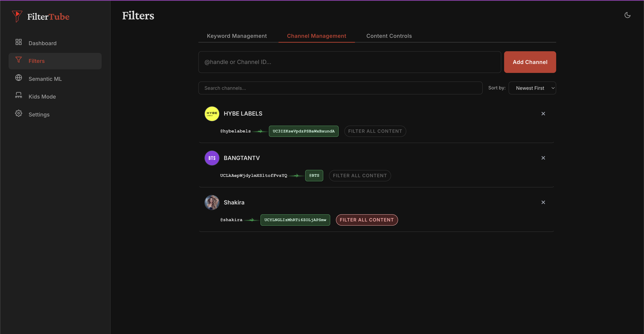Viewport: 644px width, 334px height.
Task: Click the Search channels input field
Action: 340,88
